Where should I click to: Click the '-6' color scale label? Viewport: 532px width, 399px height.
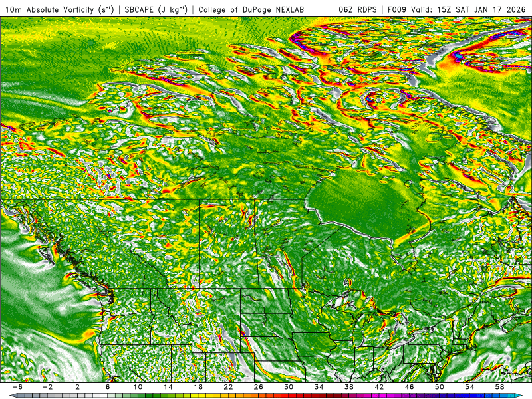click(17, 387)
